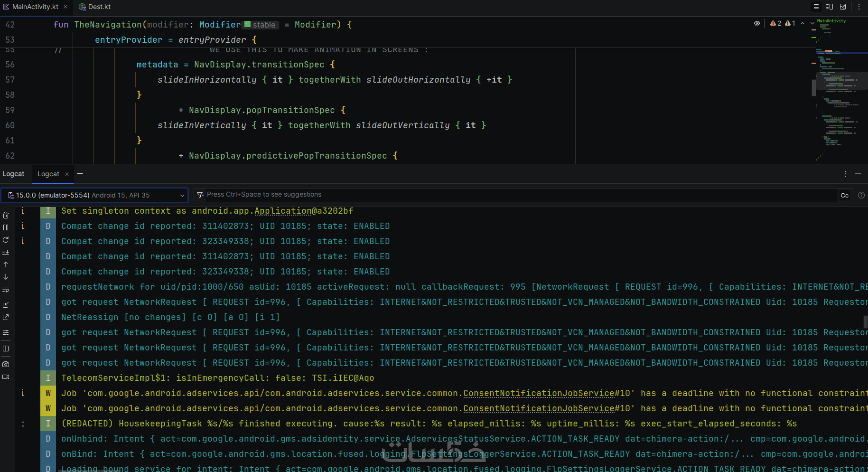Click the scroll-to-end Logcat icon

(x=6, y=252)
